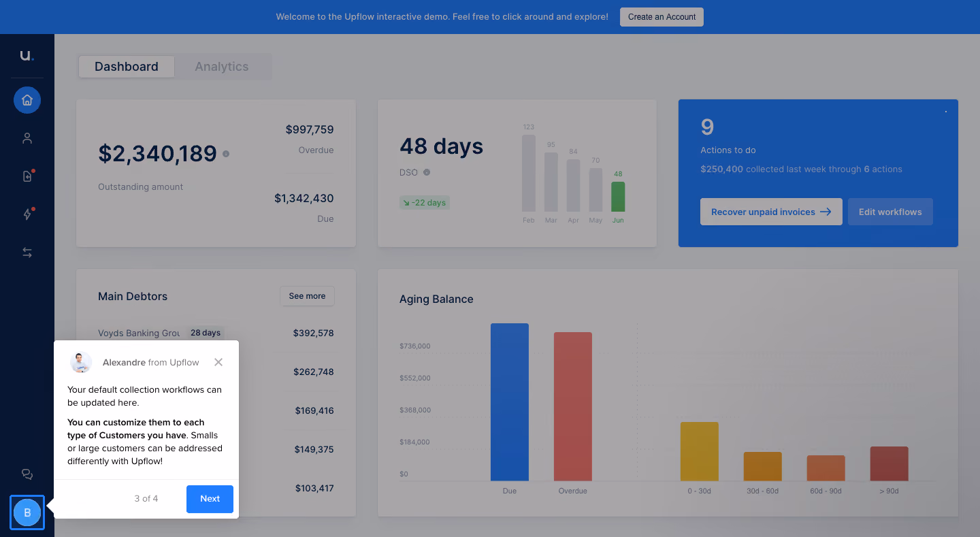The image size is (980, 537).
Task: Click the $149,375 debtor amount
Action: pos(314,449)
